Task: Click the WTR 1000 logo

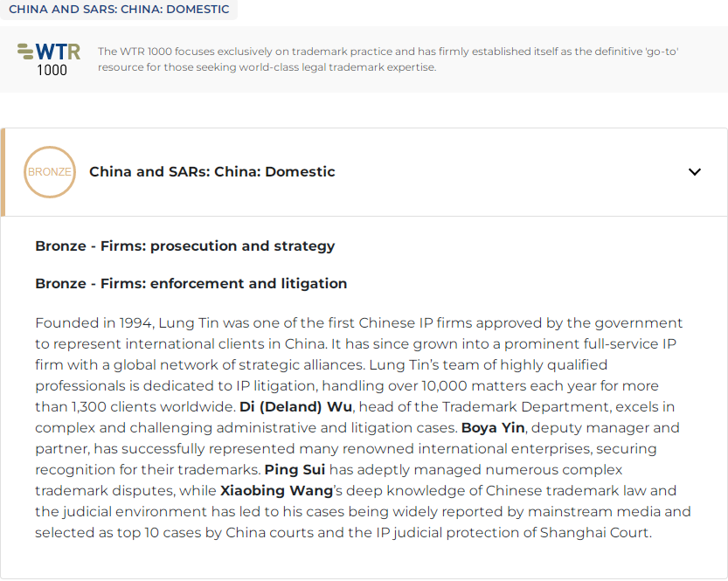Action: [49, 59]
